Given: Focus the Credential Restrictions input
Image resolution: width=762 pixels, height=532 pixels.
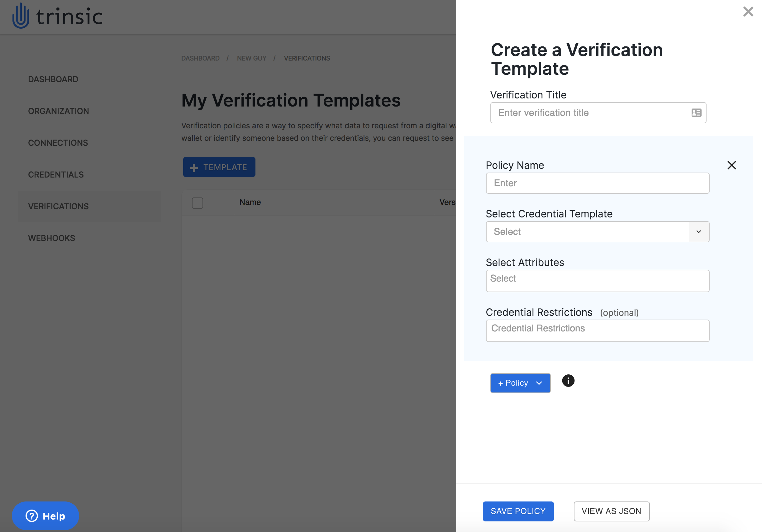Looking at the screenshot, I should pos(598,330).
